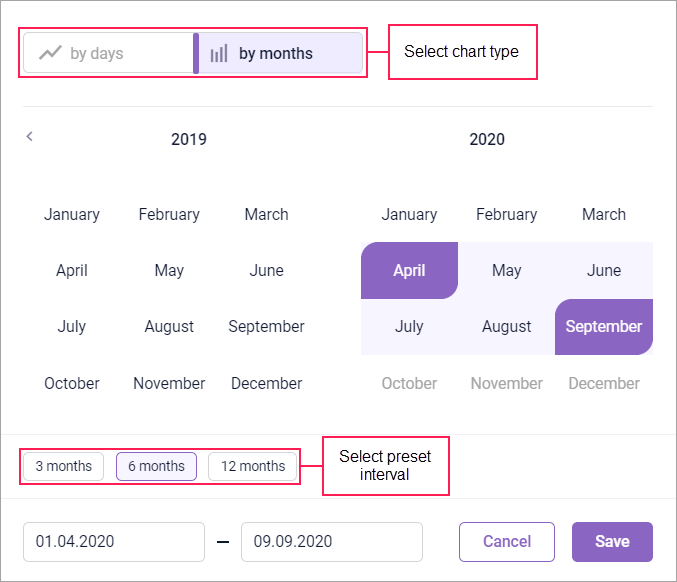
Task: Select June 2020 month
Action: (x=604, y=270)
